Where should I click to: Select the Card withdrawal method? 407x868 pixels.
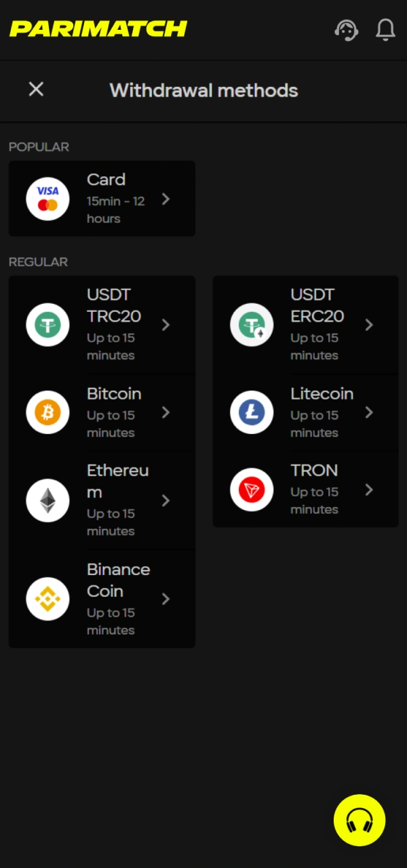[x=102, y=199]
